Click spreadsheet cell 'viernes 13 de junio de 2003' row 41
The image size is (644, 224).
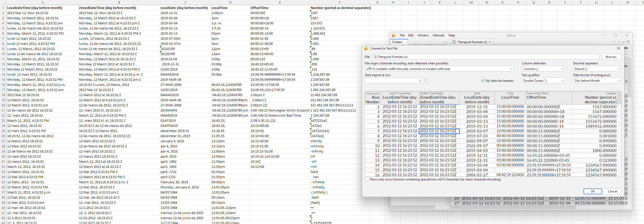pos(185,213)
